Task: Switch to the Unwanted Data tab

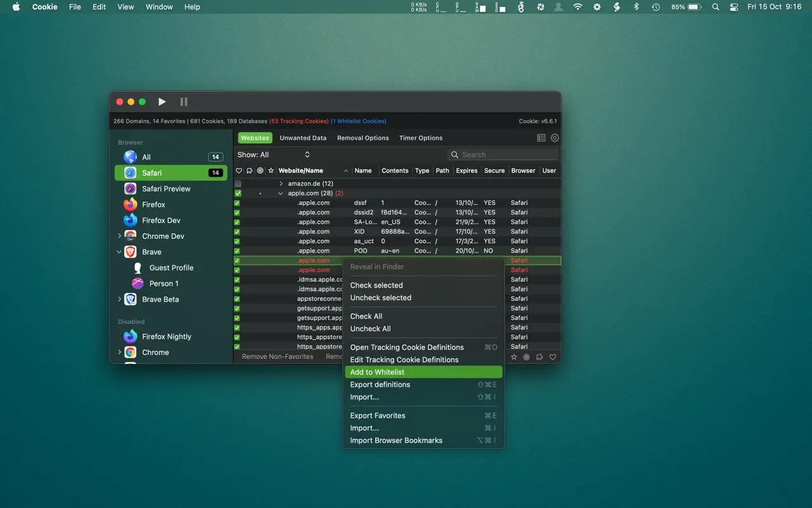Action: (303, 138)
